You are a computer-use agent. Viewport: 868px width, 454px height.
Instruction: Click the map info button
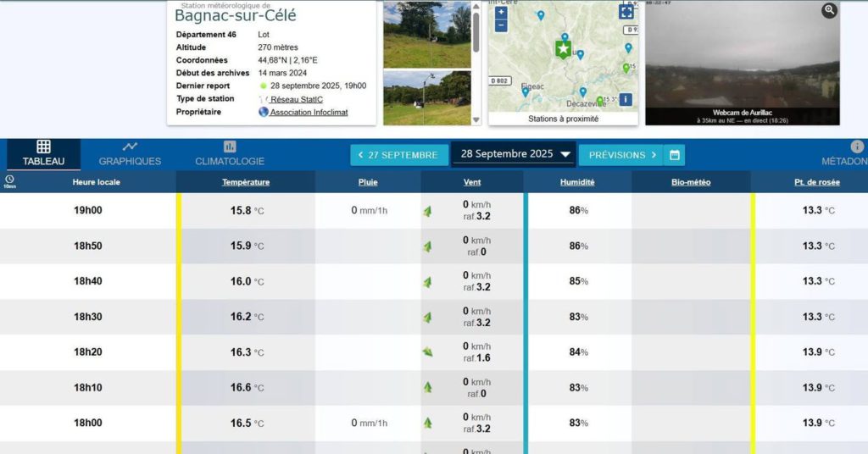coord(626,99)
